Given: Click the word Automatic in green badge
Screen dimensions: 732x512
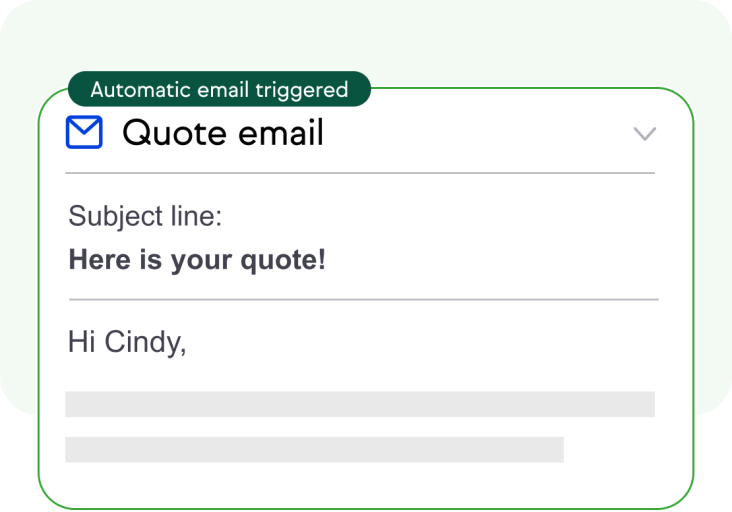Looking at the screenshot, I should (x=141, y=89).
